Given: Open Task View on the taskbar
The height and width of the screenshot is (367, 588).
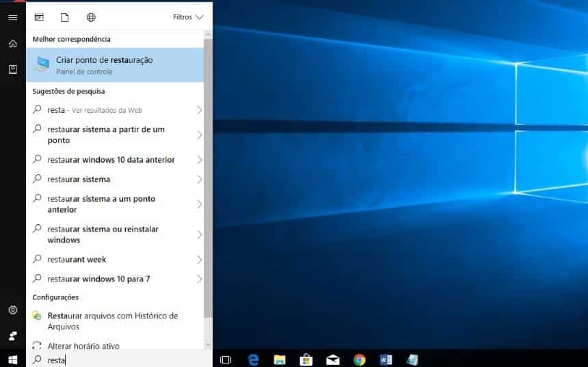Looking at the screenshot, I should tap(226, 360).
